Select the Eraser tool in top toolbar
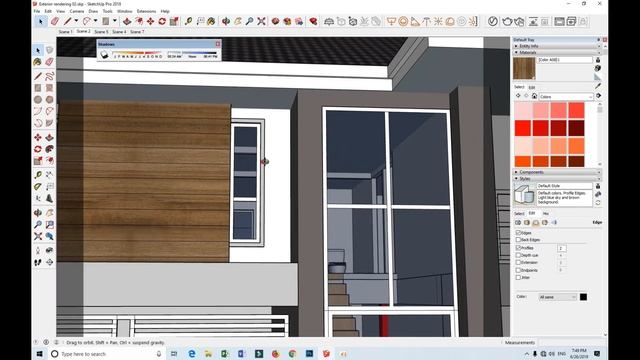 click(x=55, y=21)
